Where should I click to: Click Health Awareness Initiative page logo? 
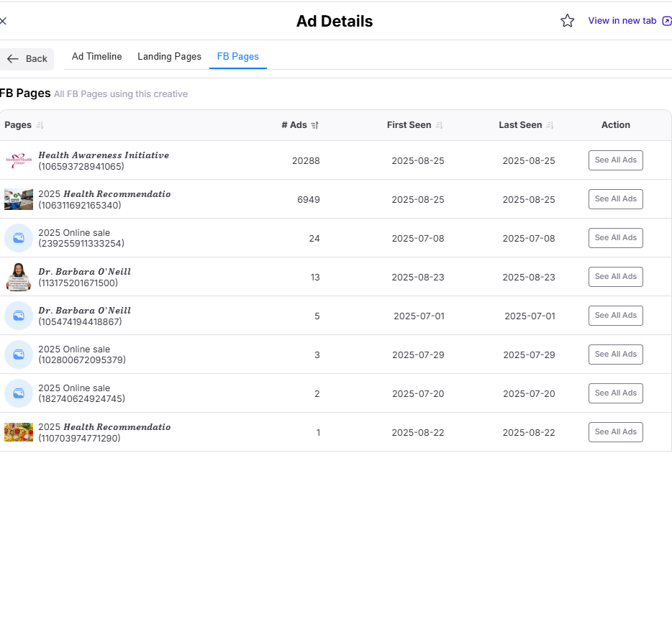point(18,160)
